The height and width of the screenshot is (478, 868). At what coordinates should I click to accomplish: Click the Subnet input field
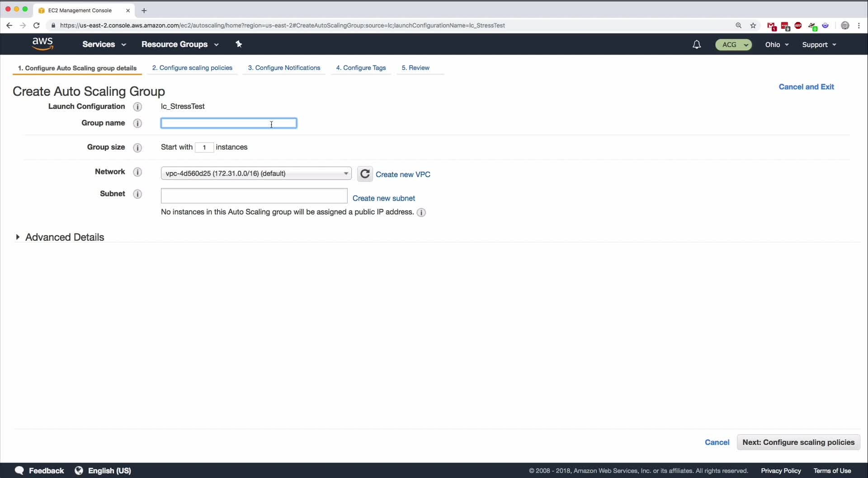(x=254, y=196)
